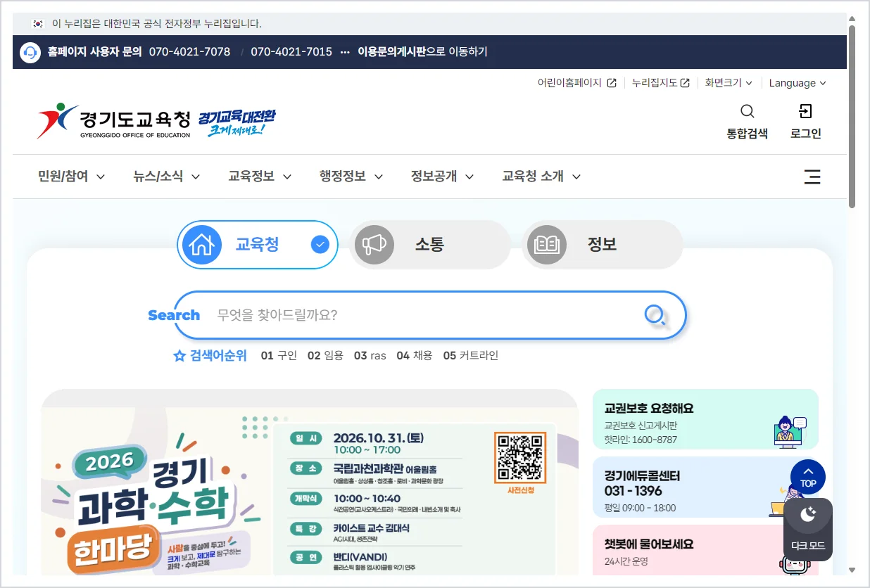The width and height of the screenshot is (870, 588).
Task: Open 교권보호 요청해요 card
Action: pyautogui.click(x=705, y=419)
